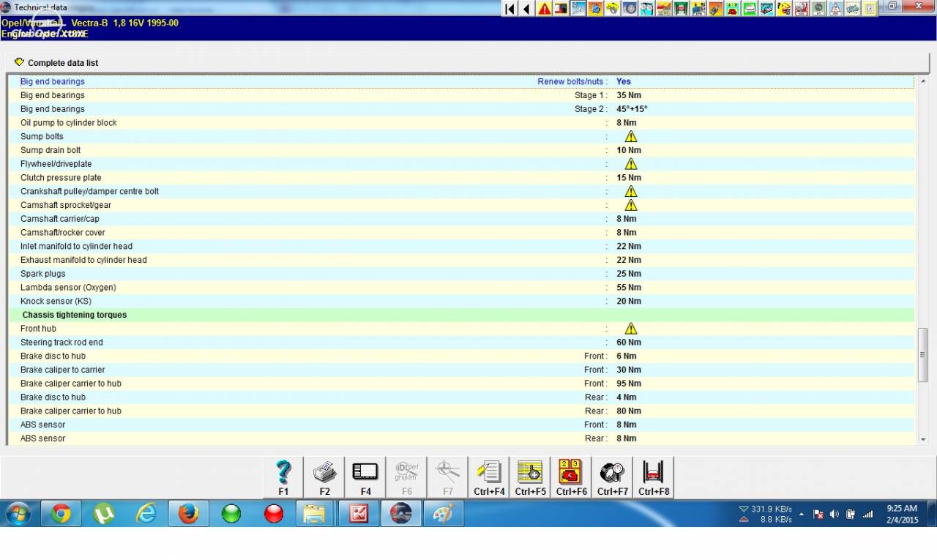
Task: Go back with the left arrow toolbar icon
Action: click(527, 9)
